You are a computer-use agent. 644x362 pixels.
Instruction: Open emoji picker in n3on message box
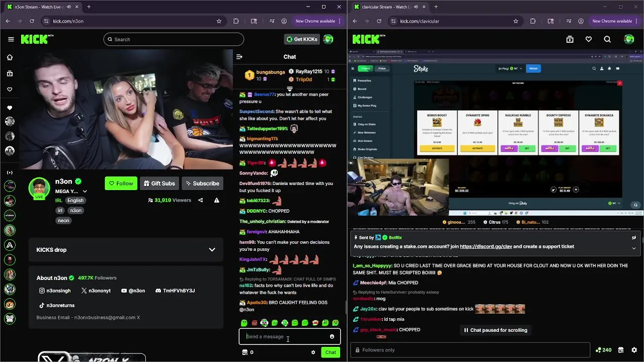(332, 337)
